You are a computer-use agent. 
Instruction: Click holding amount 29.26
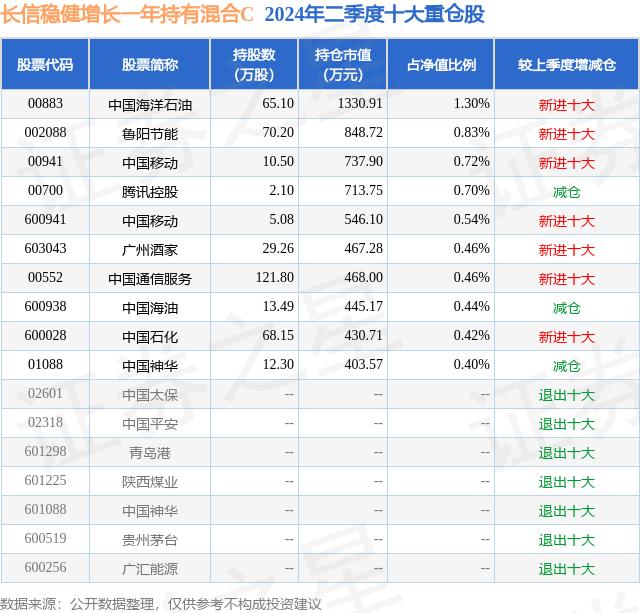pyautogui.click(x=278, y=249)
